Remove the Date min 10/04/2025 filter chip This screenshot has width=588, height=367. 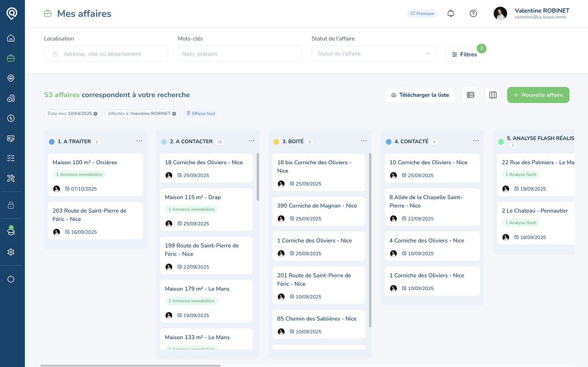pyautogui.click(x=96, y=114)
